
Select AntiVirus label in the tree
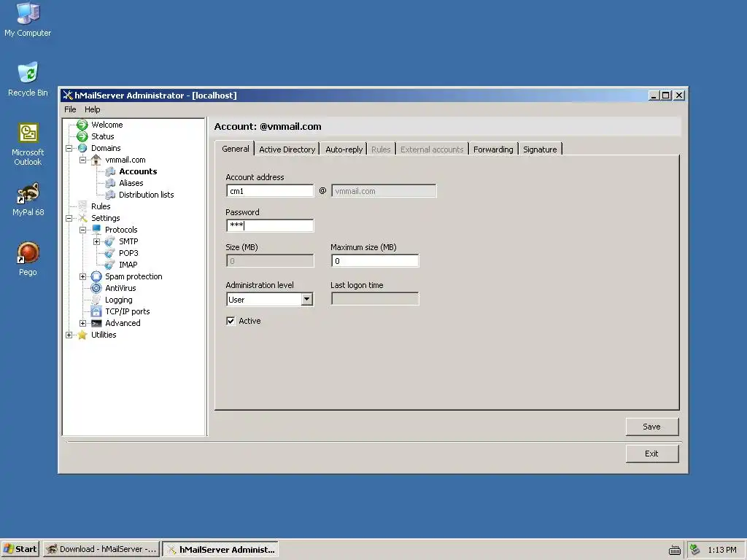pos(120,288)
